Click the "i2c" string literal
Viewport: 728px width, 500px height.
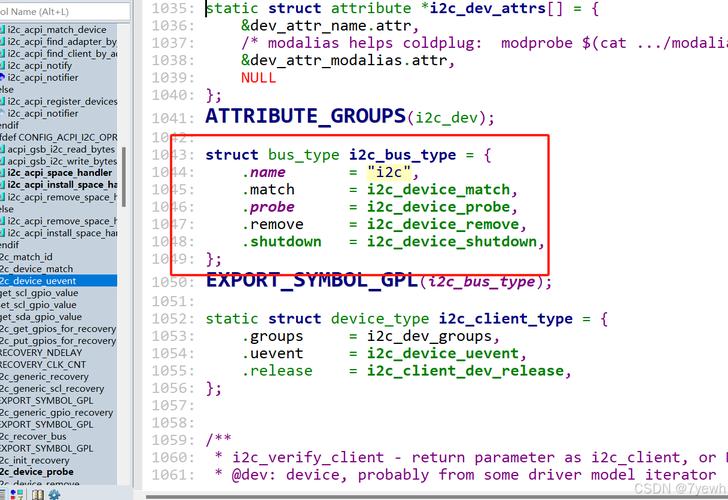click(389, 172)
